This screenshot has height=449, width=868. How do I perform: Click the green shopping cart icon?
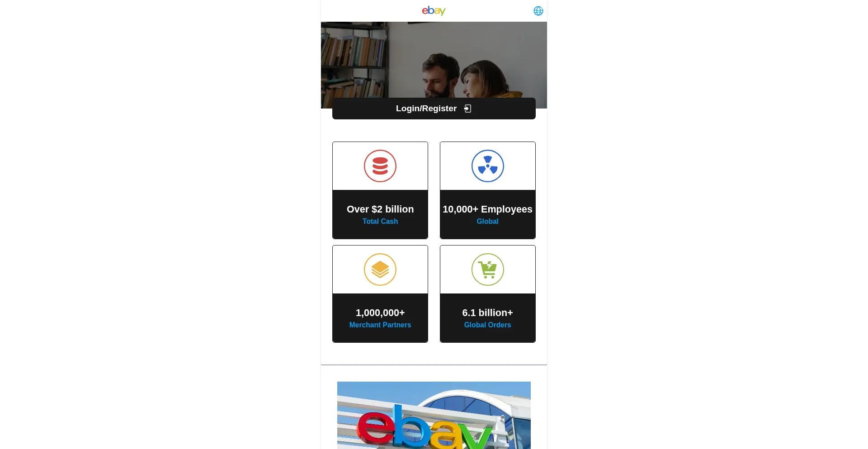[x=488, y=269]
